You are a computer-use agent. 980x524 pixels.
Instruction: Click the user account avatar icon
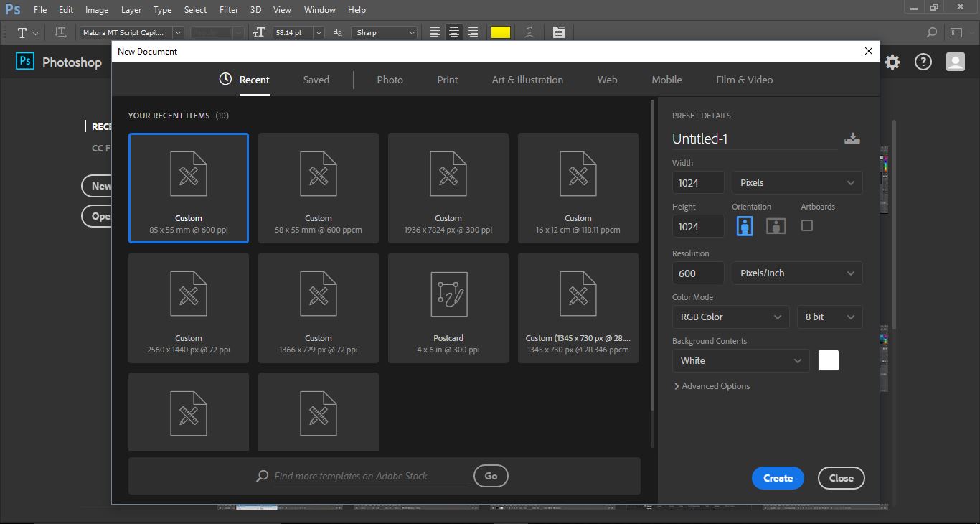[x=956, y=62]
